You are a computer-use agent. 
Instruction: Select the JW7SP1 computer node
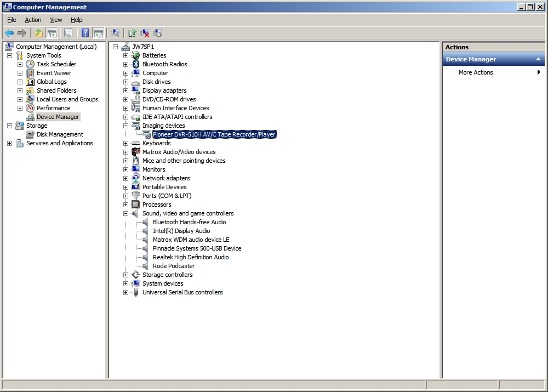click(x=143, y=47)
